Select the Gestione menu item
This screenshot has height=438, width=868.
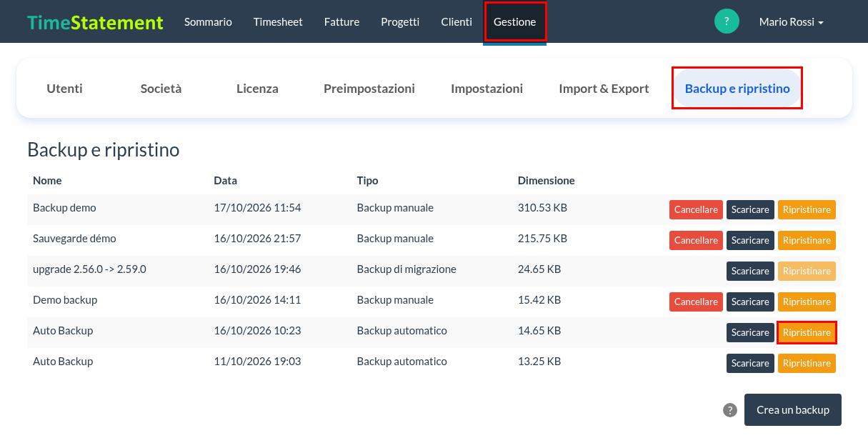click(515, 22)
